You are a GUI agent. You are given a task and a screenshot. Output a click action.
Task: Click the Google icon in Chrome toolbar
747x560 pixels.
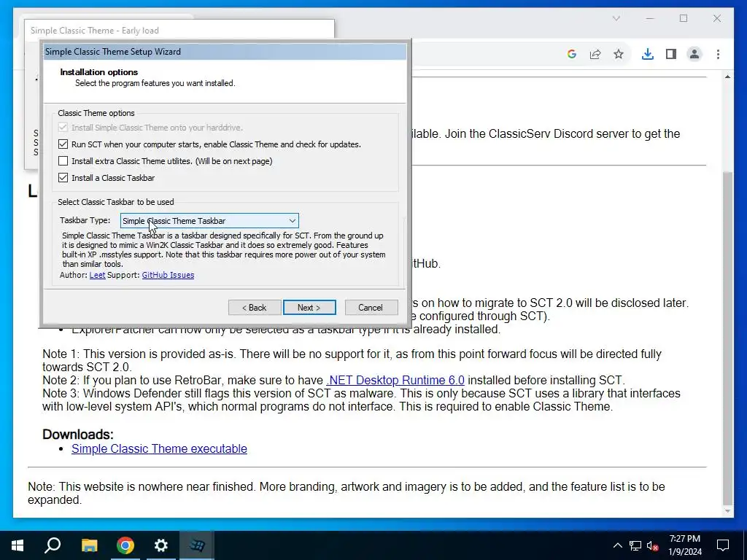[572, 54]
